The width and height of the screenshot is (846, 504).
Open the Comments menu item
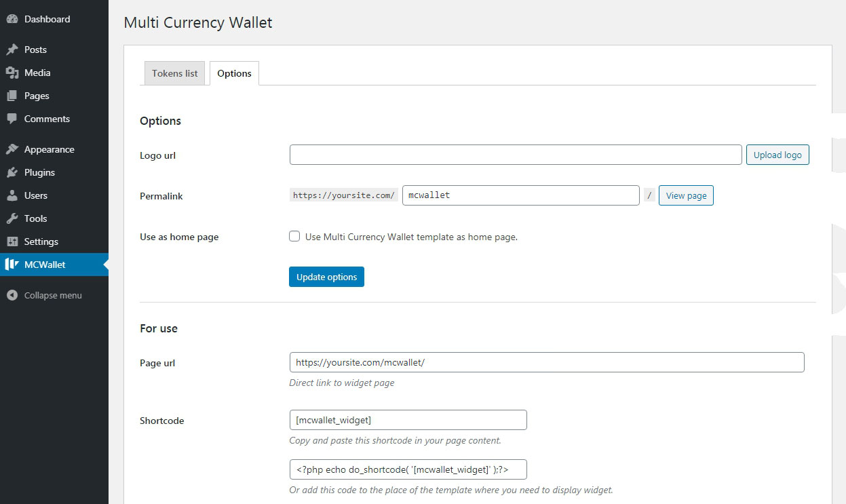[x=54, y=119]
